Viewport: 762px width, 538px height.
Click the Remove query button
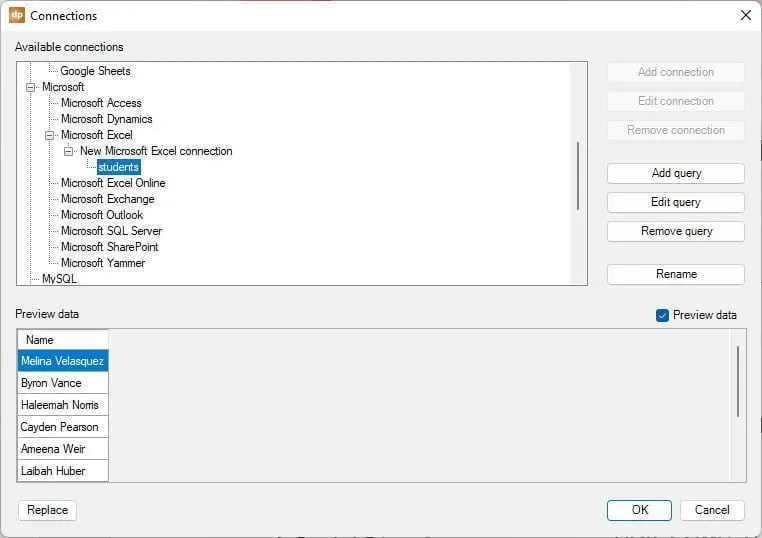tap(675, 231)
